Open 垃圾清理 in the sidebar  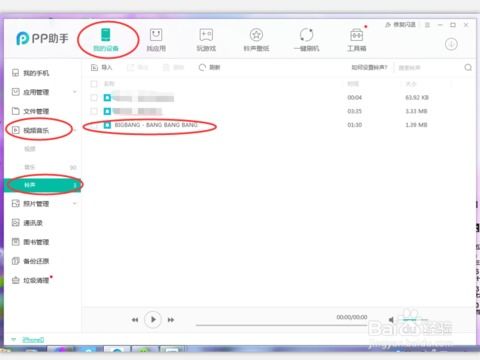(x=31, y=280)
